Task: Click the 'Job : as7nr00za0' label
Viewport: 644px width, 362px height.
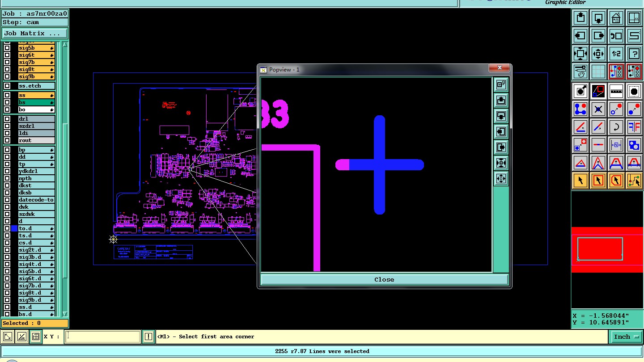Action: pyautogui.click(x=34, y=13)
